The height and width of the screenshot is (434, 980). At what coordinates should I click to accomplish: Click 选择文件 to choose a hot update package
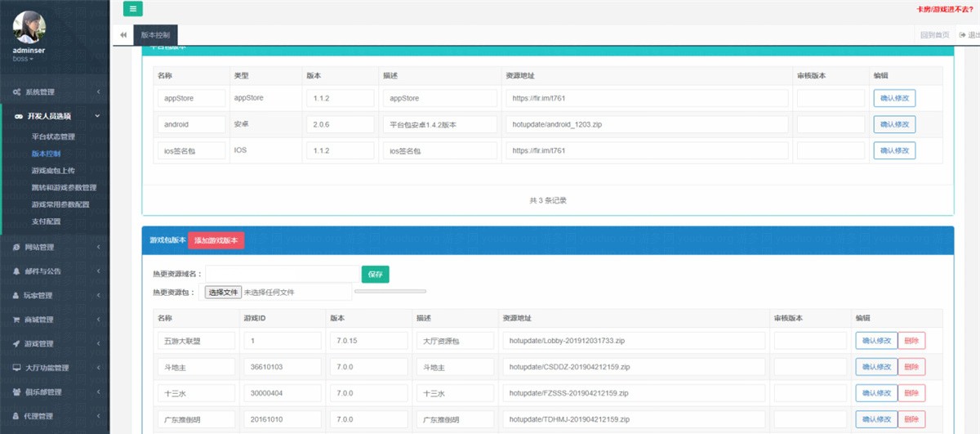223,292
